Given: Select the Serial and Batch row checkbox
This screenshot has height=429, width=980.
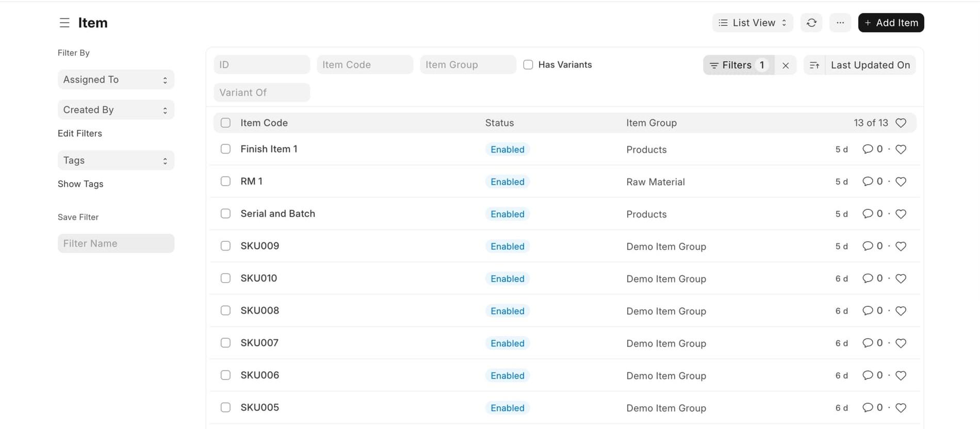Looking at the screenshot, I should point(225,213).
